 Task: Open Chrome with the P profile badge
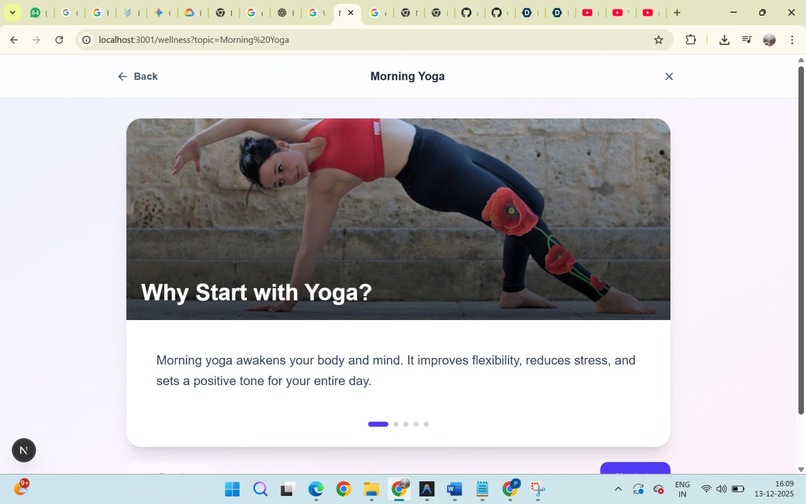tap(510, 489)
